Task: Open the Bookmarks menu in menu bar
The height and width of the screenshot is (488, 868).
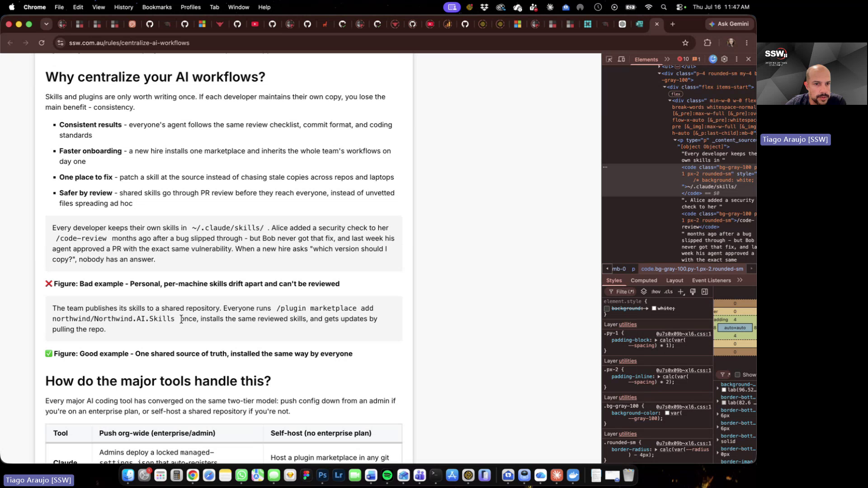Action: pos(157,7)
